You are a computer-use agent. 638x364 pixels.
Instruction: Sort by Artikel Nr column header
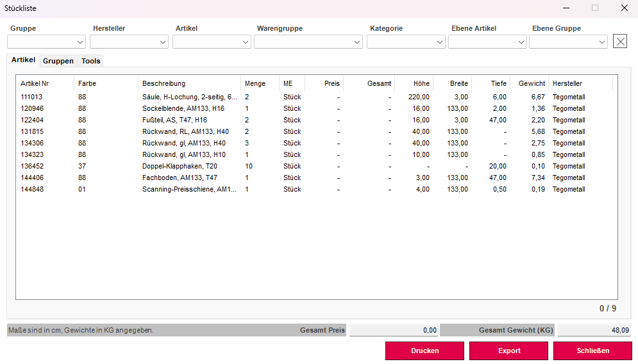35,83
